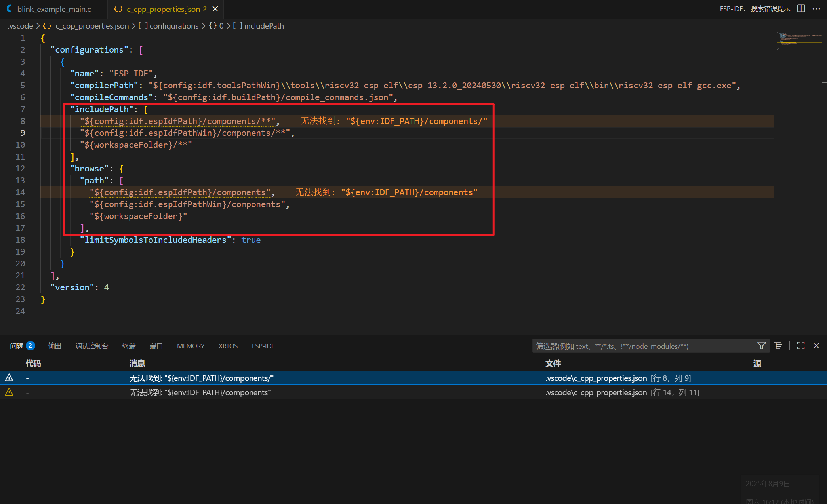Open the .vscode breadcrumb folder

coord(21,26)
